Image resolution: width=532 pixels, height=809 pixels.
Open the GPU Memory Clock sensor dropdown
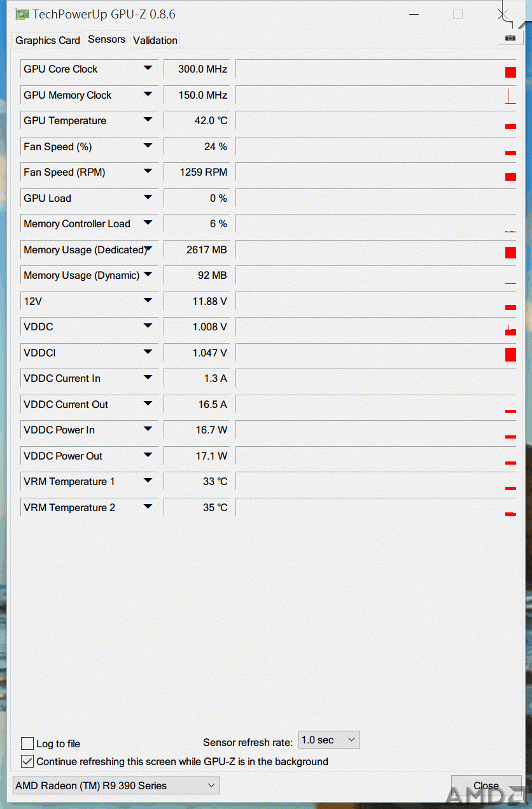point(148,94)
